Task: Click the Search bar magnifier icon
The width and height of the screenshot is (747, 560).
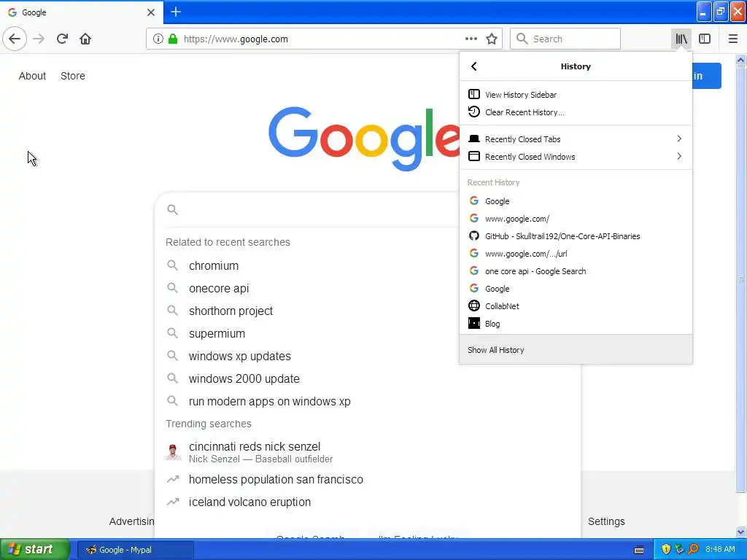Action: 522,39
